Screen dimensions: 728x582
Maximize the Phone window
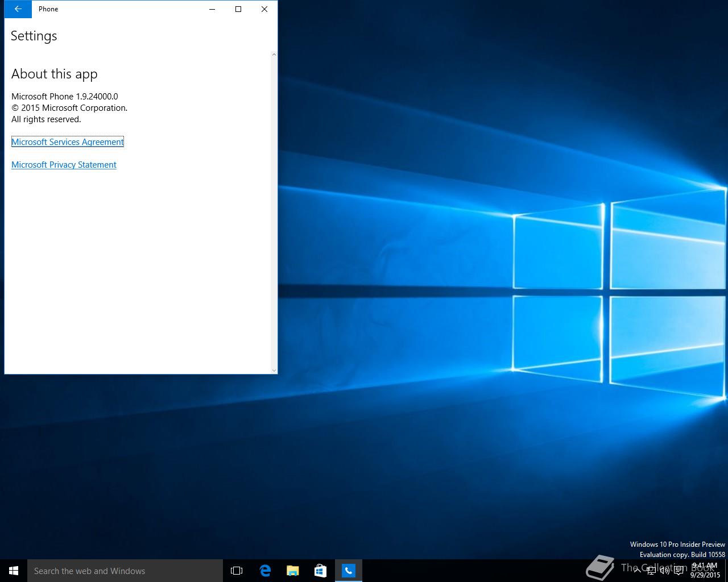click(x=238, y=9)
